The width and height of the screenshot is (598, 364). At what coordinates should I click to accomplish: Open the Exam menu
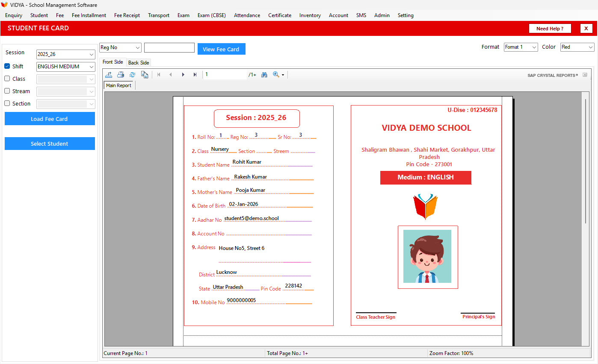pos(184,15)
